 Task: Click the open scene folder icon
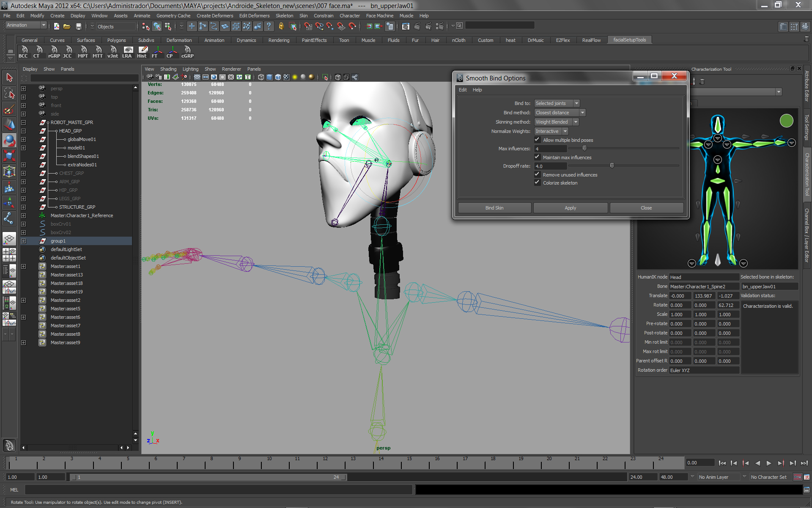[67, 26]
